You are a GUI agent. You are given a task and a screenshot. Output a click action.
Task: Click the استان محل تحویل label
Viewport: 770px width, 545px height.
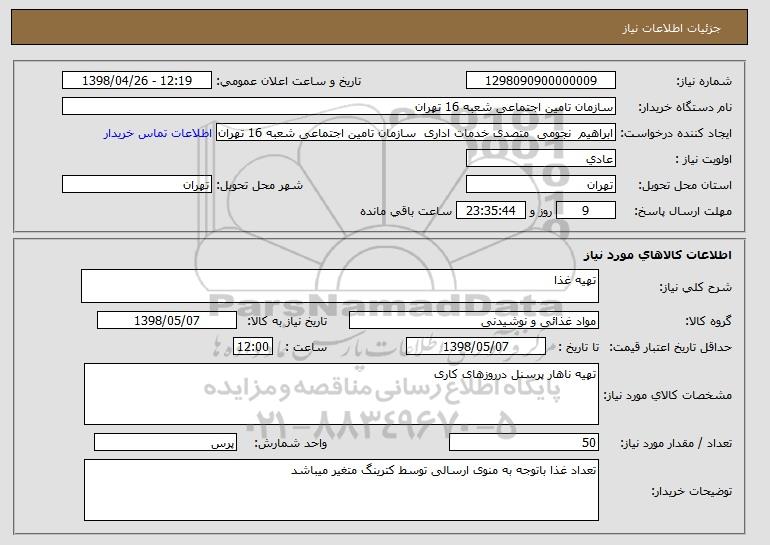tap(685, 185)
